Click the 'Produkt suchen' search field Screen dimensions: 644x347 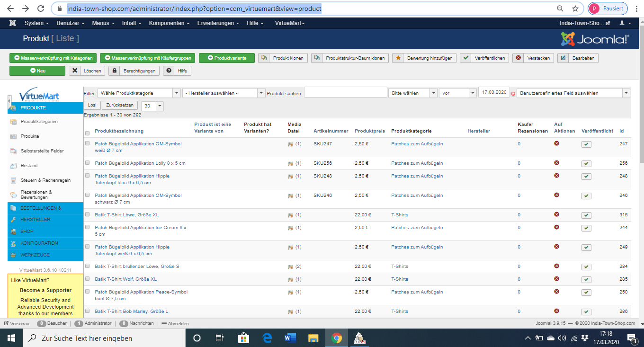coord(345,93)
